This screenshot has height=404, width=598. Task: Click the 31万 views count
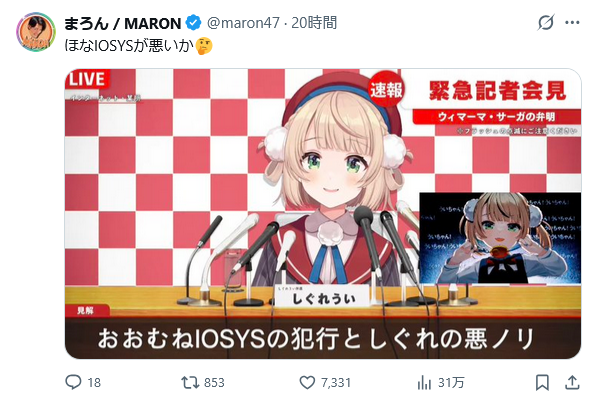click(x=451, y=383)
